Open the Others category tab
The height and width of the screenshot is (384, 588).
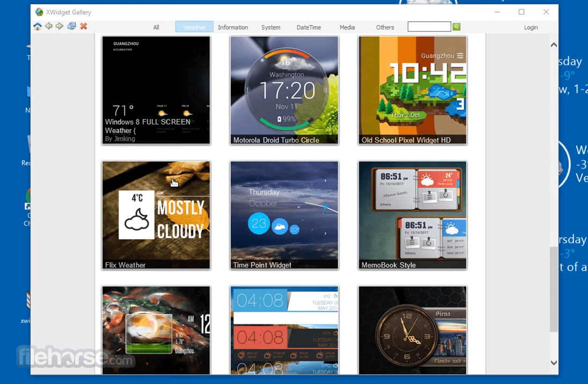click(x=385, y=27)
